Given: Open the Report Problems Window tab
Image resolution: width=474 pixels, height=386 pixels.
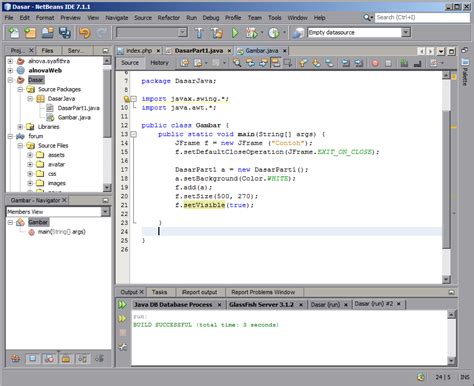Looking at the screenshot, I should click(263, 292).
